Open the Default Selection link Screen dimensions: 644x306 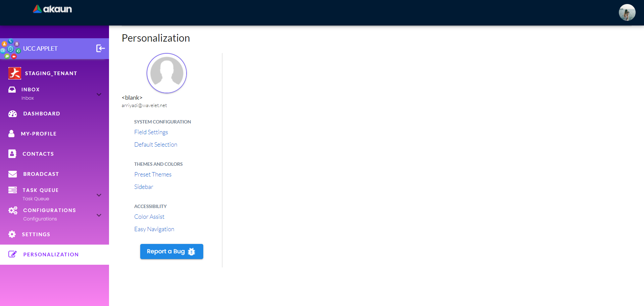(156, 145)
